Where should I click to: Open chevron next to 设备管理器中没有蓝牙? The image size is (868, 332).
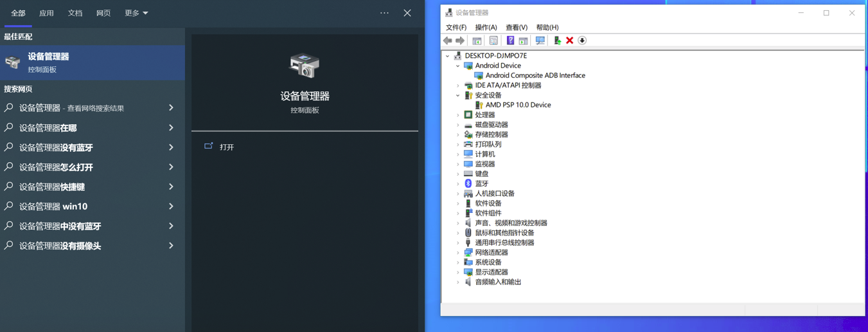click(171, 226)
